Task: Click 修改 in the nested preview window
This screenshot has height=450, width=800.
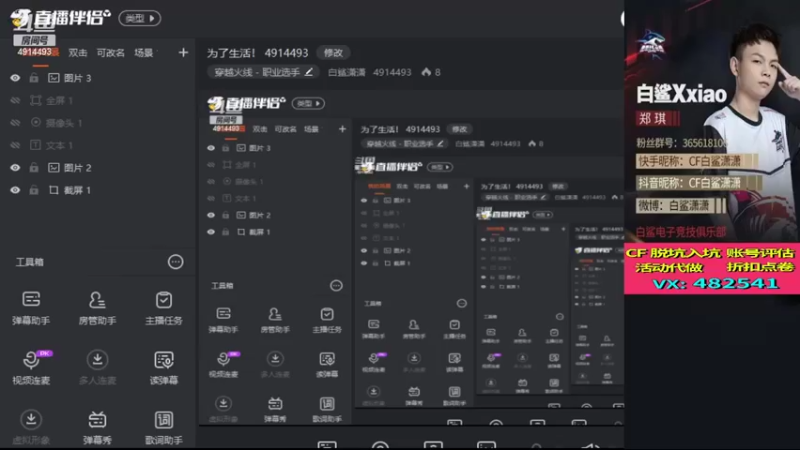Action: tap(459, 129)
